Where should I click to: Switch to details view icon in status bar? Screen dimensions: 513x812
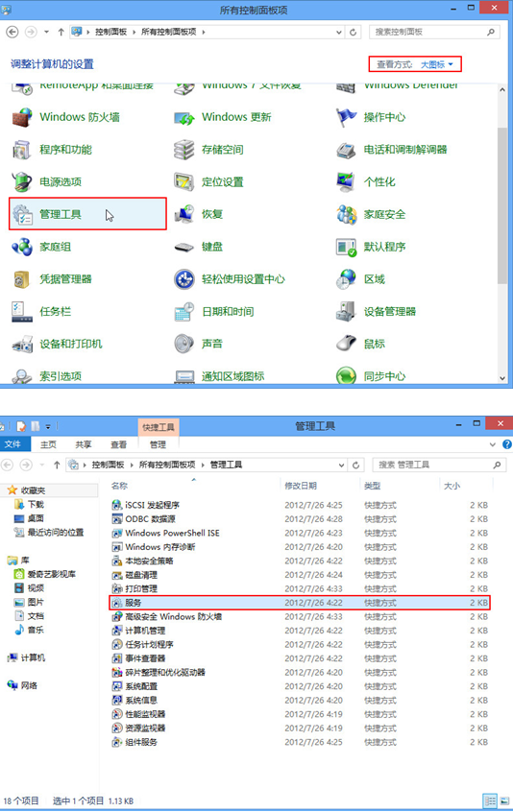(490, 800)
